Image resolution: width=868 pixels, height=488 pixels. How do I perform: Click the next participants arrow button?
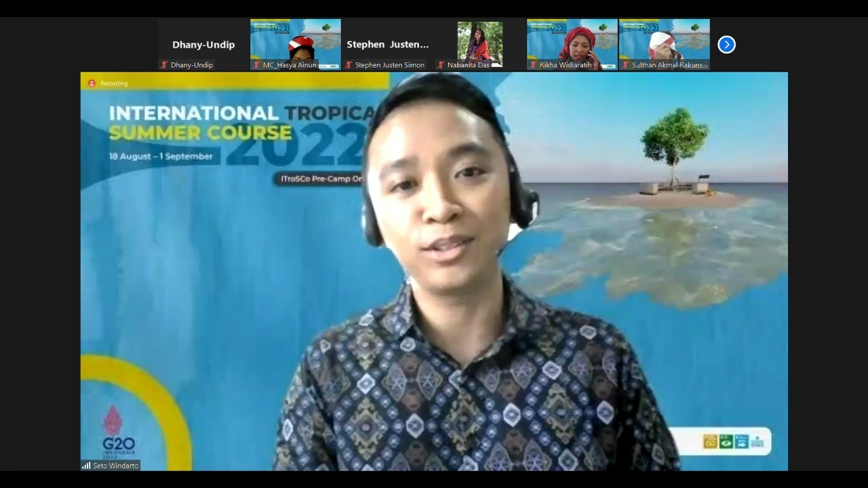pyautogui.click(x=726, y=45)
